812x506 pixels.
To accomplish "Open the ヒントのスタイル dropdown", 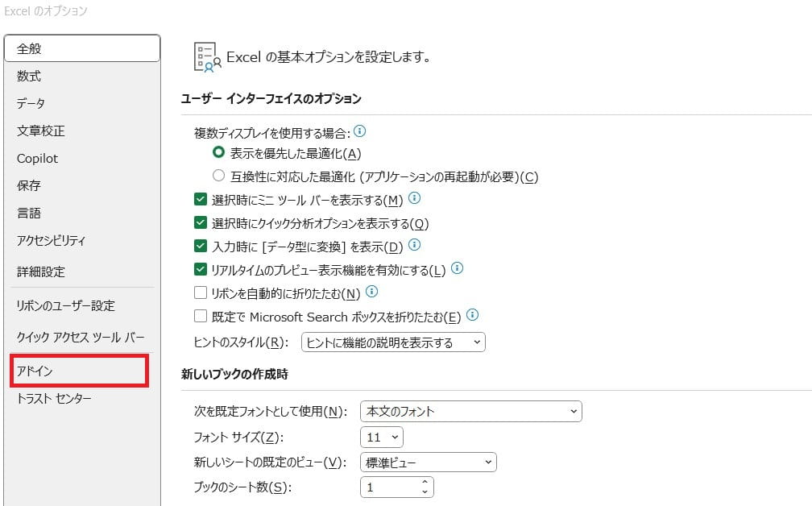I will 393,342.
